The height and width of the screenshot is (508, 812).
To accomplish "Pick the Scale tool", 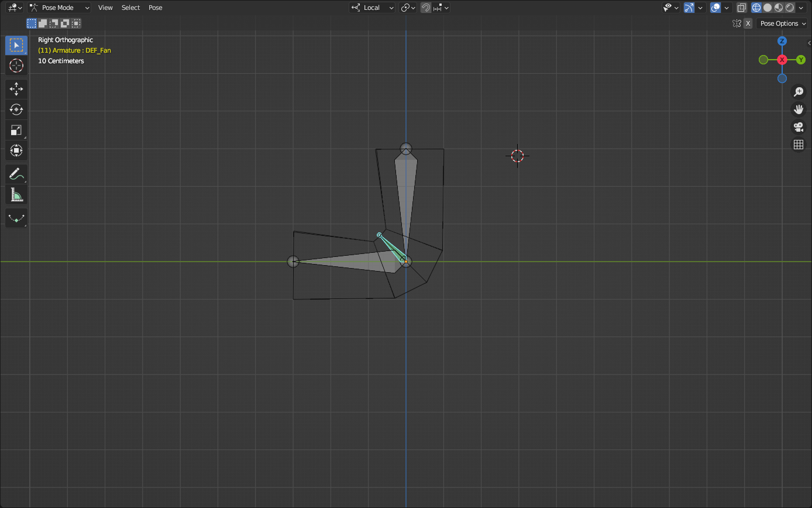I will coord(16,130).
